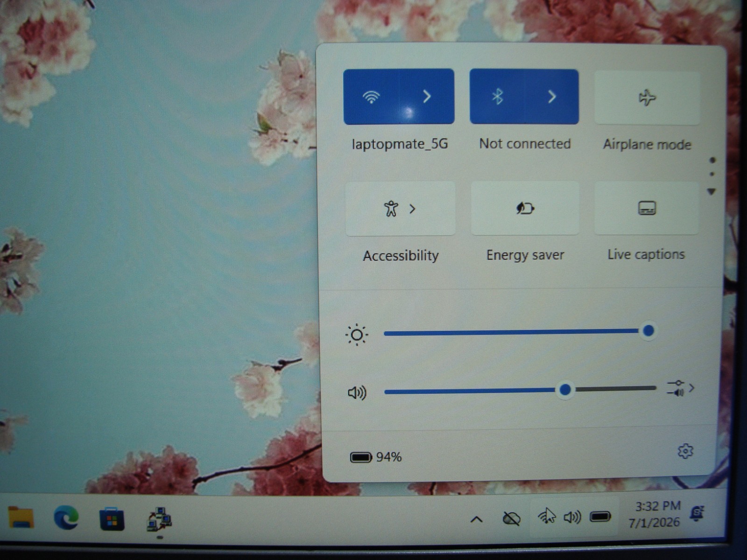Open Microsoft Store from taskbar
The width and height of the screenshot is (747, 560).
[x=112, y=519]
